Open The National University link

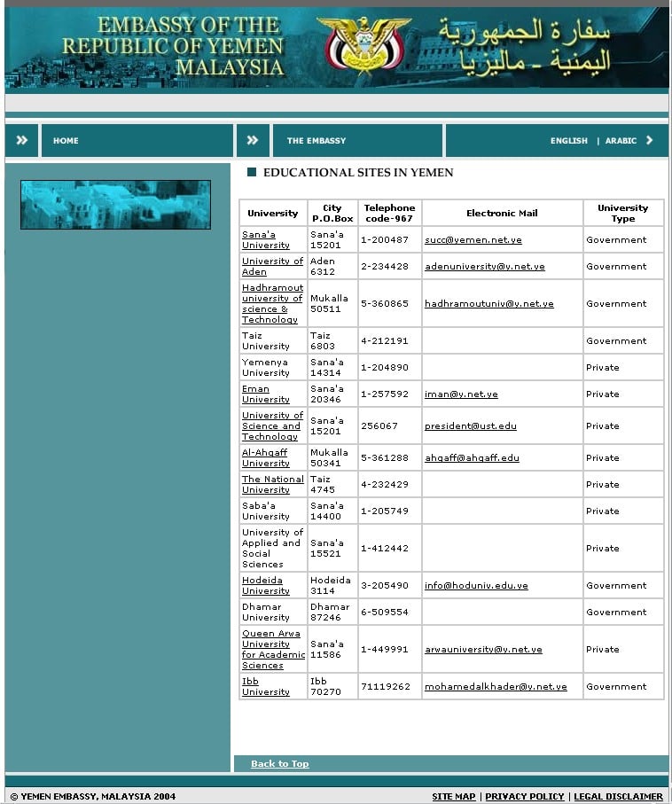point(273,484)
